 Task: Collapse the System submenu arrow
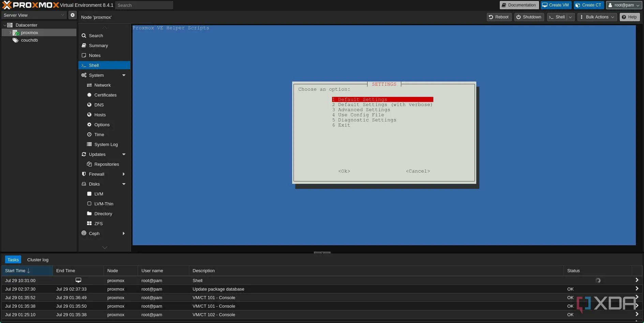point(124,75)
